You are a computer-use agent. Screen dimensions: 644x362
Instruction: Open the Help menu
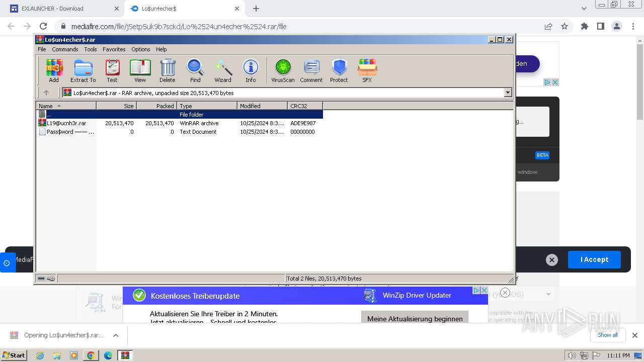coord(161,49)
